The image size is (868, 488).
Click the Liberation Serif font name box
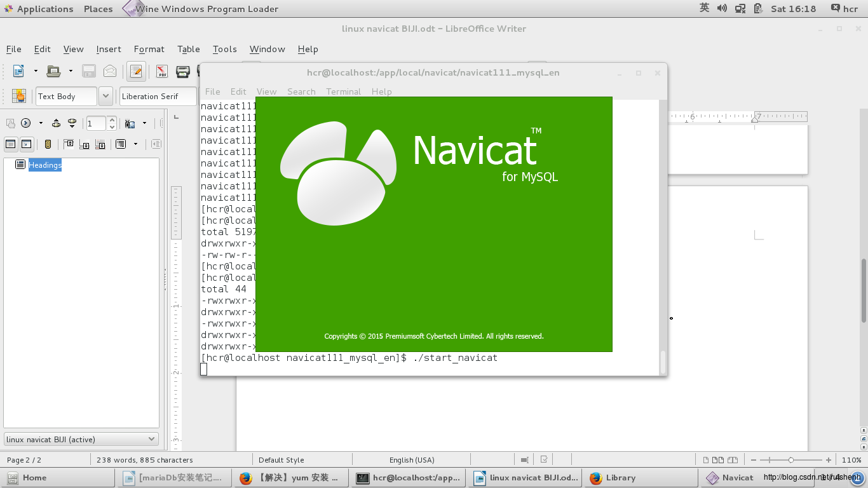(x=158, y=96)
